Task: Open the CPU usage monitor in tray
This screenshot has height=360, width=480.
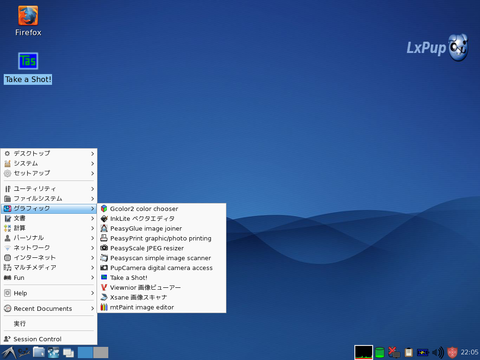Action: [x=363, y=352]
